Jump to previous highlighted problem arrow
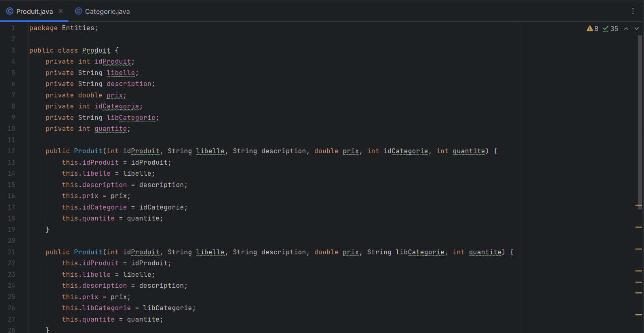The width and height of the screenshot is (644, 333). point(626,29)
